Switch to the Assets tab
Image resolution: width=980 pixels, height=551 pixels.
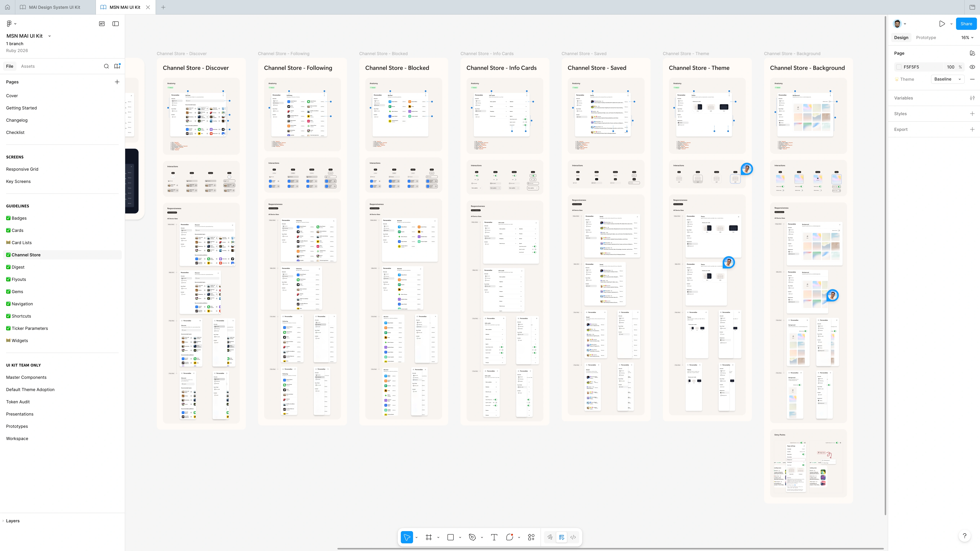(x=28, y=66)
